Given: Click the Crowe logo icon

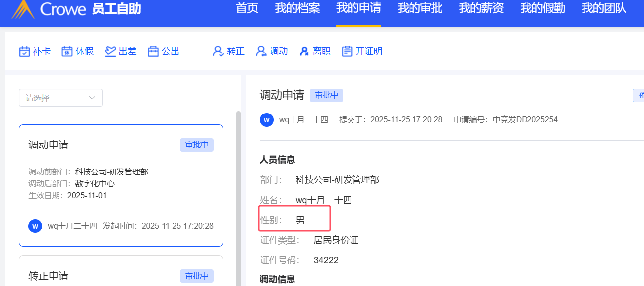Looking at the screenshot, I should pos(23,9).
